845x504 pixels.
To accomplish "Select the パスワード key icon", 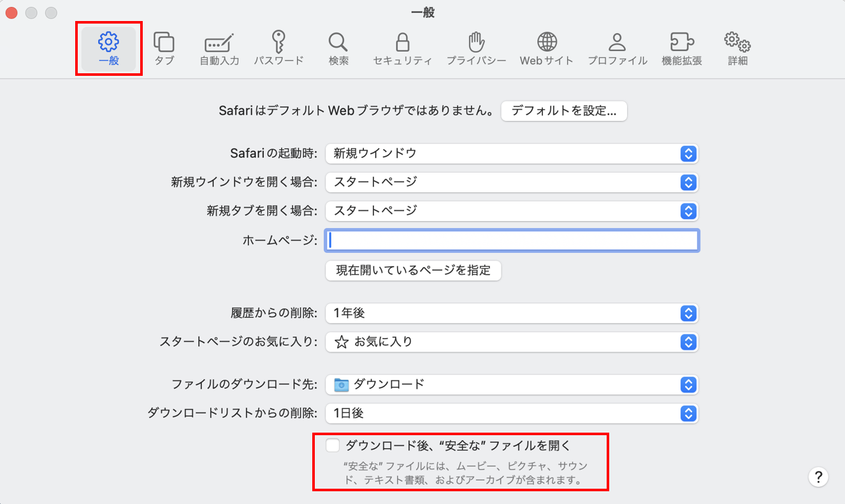I will (x=278, y=48).
